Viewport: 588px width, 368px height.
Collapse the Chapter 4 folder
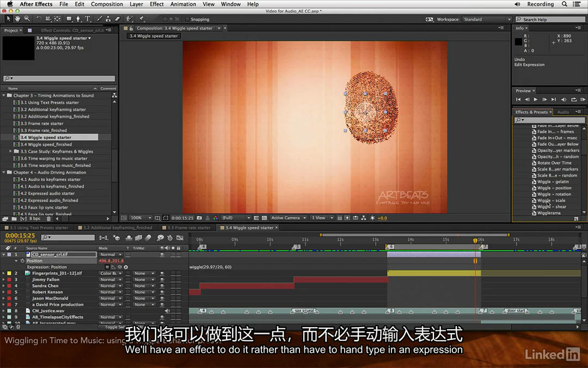click(4, 172)
